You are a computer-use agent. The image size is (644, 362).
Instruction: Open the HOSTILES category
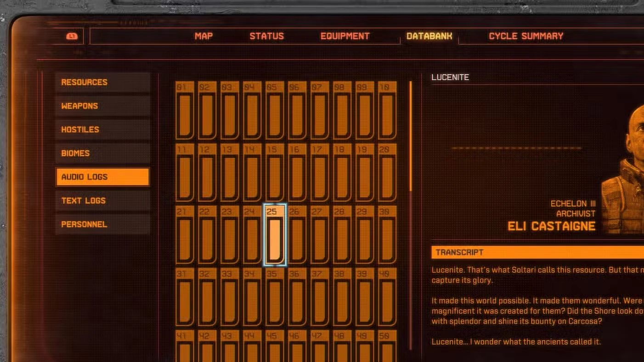point(103,130)
